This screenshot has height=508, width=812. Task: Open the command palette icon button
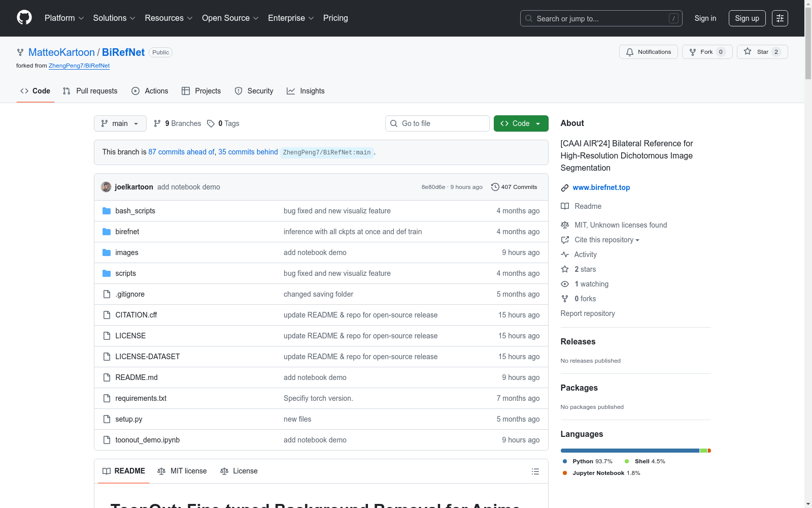(x=780, y=18)
